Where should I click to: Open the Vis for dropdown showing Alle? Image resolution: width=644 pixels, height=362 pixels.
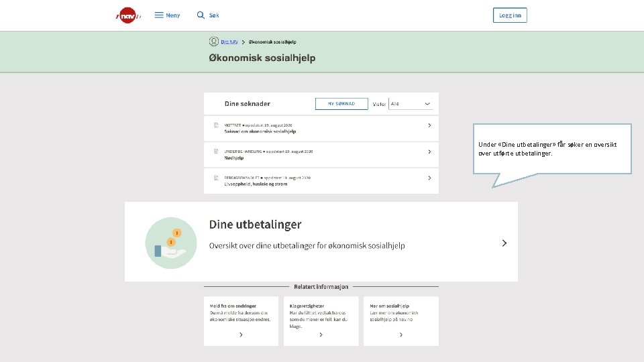coord(411,104)
